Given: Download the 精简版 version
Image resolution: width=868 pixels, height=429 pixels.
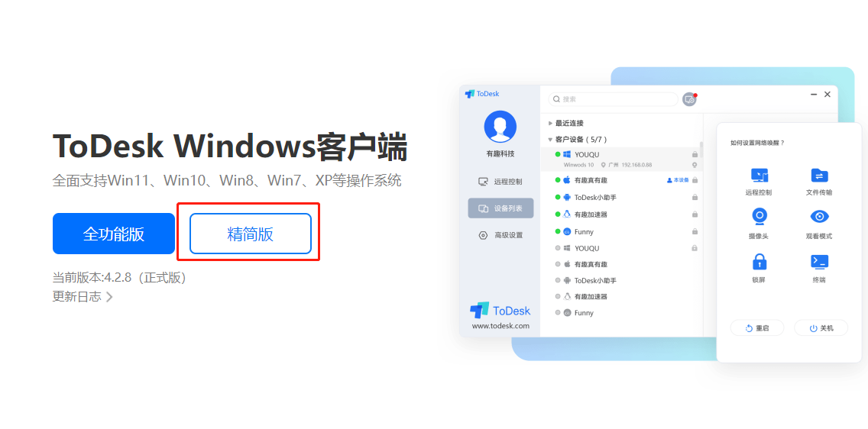Looking at the screenshot, I should click(250, 234).
